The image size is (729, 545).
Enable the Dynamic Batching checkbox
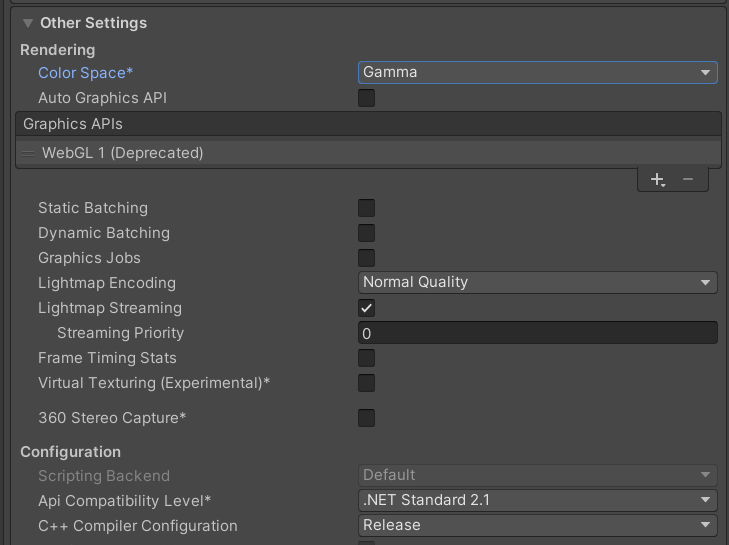[x=366, y=233]
